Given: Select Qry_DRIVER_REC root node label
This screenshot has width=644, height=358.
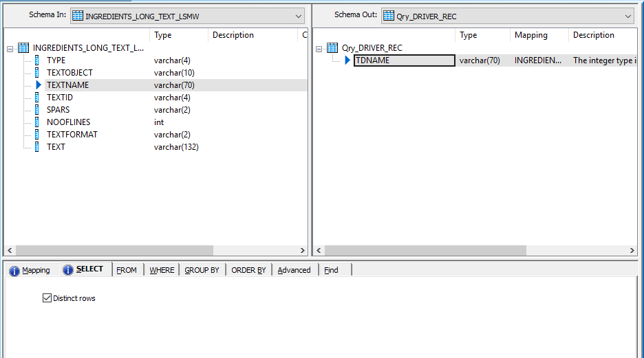Looking at the screenshot, I should 372,48.
